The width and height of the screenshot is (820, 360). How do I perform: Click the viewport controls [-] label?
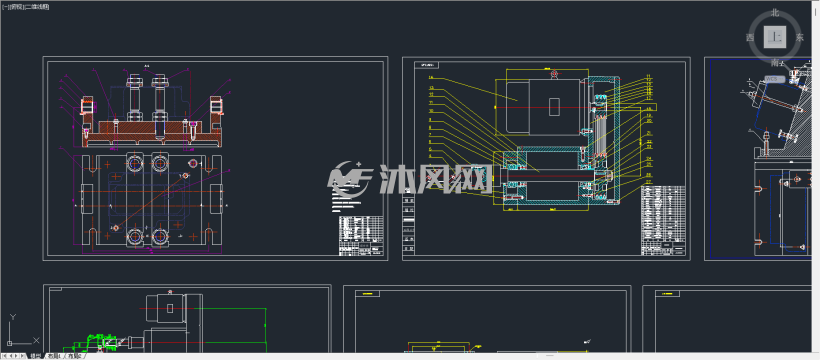point(6,7)
